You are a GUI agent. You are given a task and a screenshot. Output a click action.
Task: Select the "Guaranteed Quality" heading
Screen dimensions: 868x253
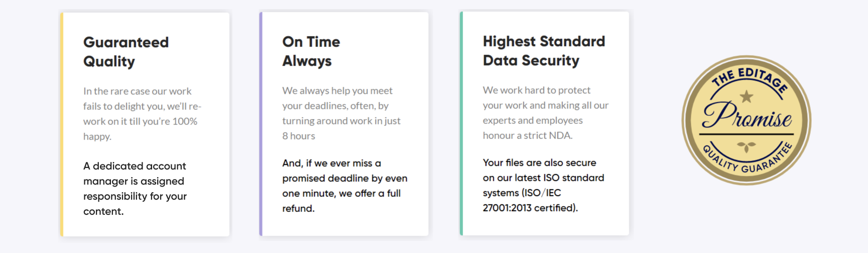click(x=126, y=52)
